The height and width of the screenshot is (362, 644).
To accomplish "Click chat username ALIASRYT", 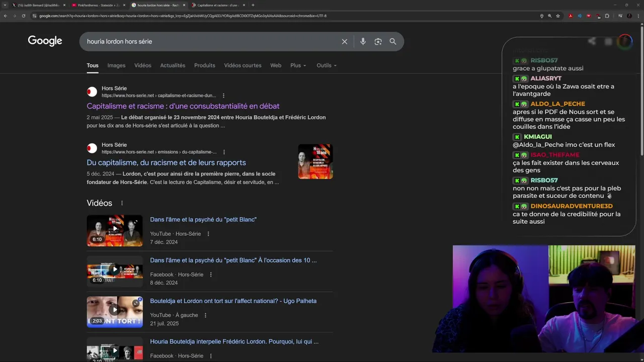I will coord(546,78).
